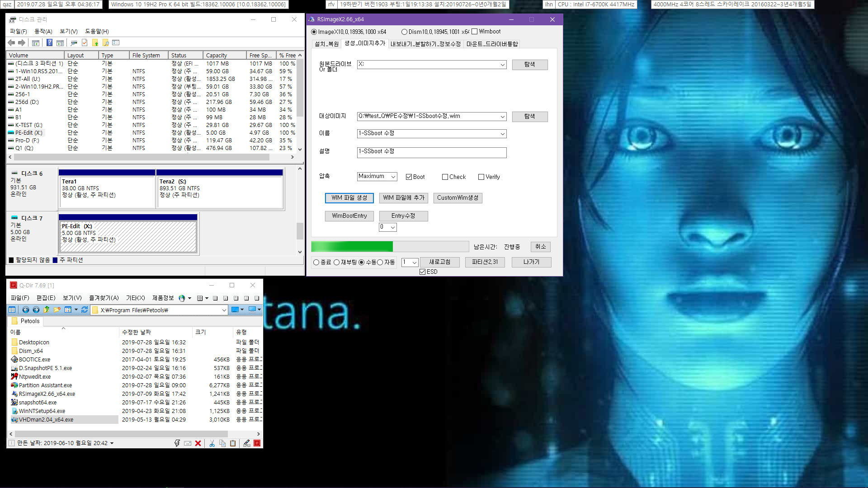Click the WimBootEntry icon button
Screen dimensions: 868x488
[349, 216]
